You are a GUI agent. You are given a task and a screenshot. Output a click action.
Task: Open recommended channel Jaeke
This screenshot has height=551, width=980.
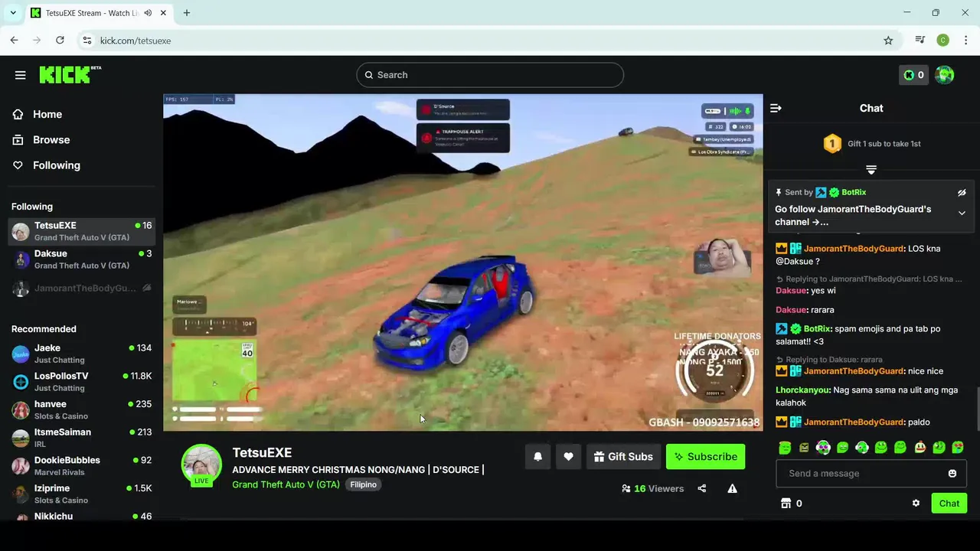point(81,354)
